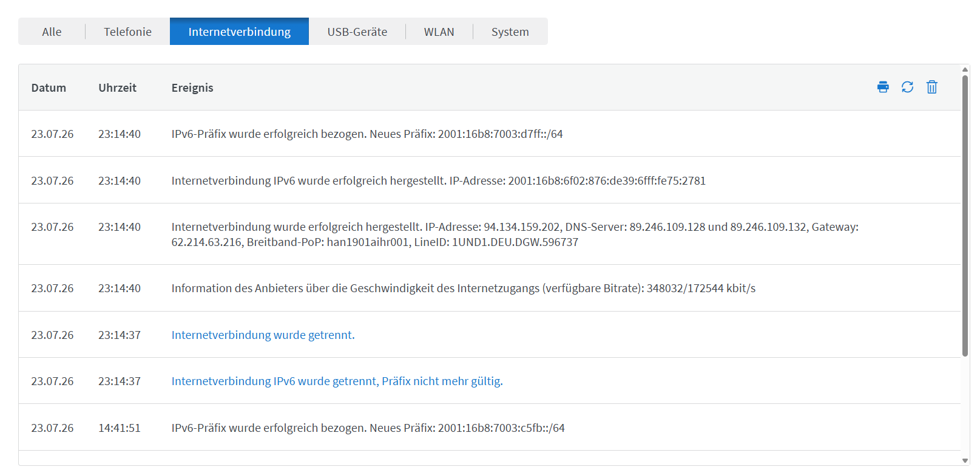Click the vertical scrollbar thumb

coord(965,216)
